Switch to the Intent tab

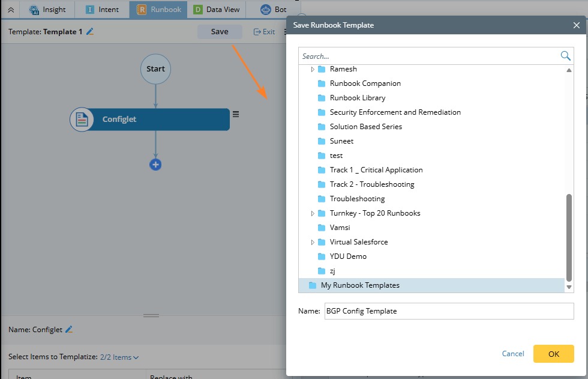(x=102, y=10)
